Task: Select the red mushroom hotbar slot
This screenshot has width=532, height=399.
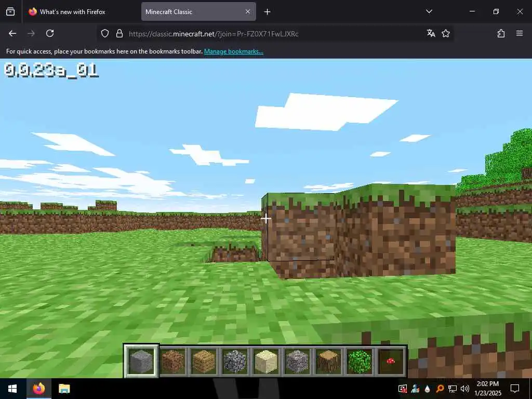Action: coord(391,361)
